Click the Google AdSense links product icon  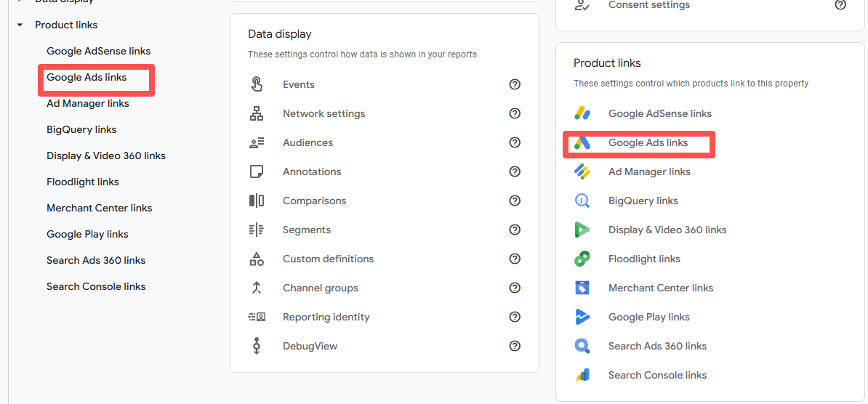click(x=582, y=113)
